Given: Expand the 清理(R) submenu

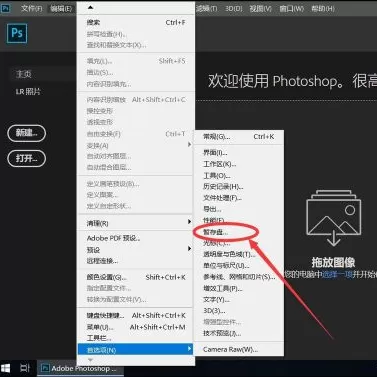Looking at the screenshot, I should coord(136,223).
